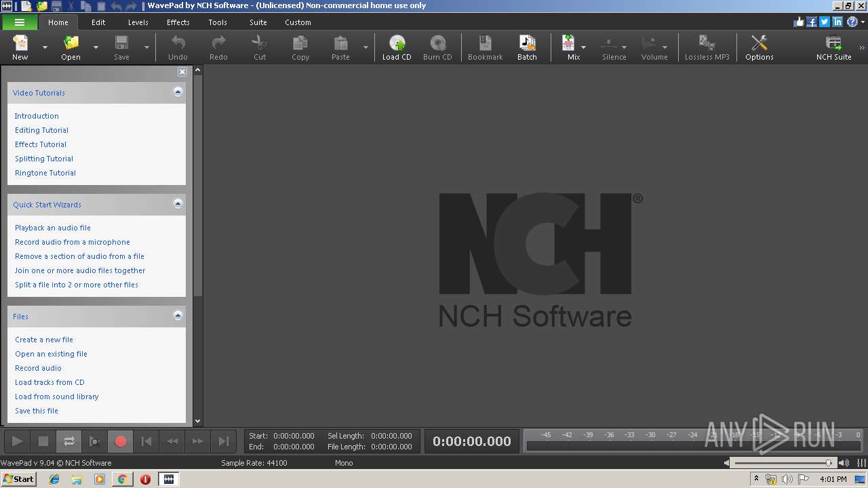
Task: Click the Fast Forward transport button
Action: (x=198, y=441)
